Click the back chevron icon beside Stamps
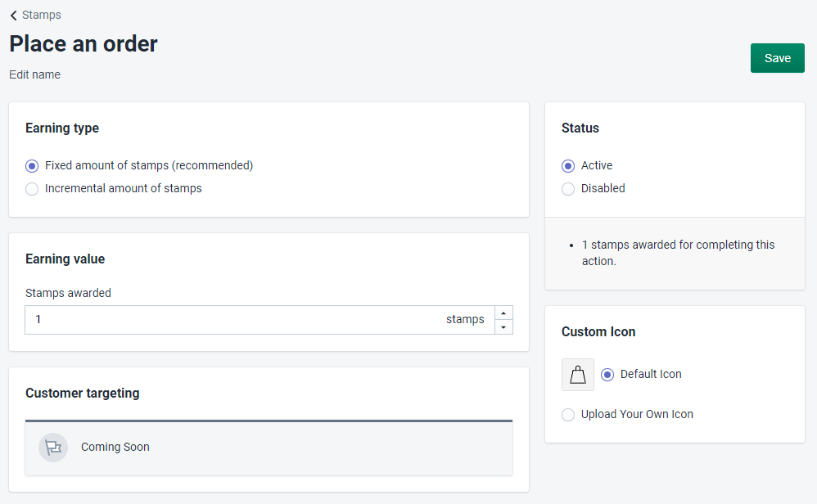Viewport: 817px width, 504px height. 14,16
